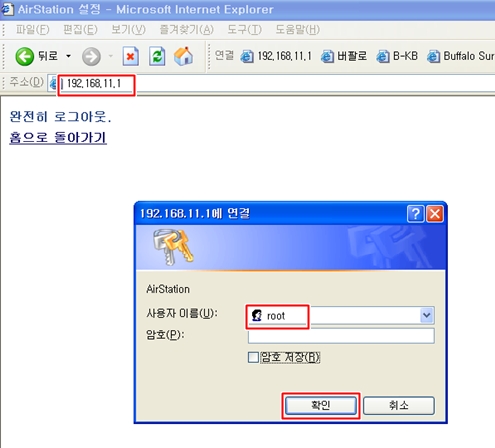Click the grey Forward arrow icon

91,56
